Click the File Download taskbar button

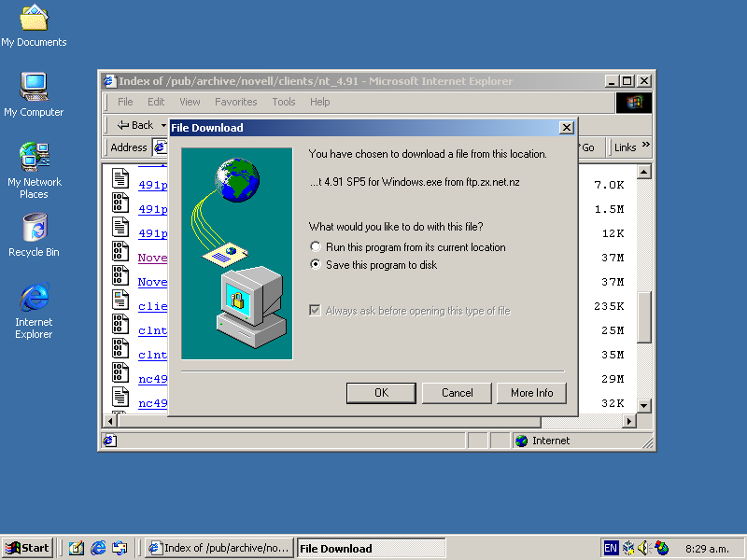[x=372, y=548]
